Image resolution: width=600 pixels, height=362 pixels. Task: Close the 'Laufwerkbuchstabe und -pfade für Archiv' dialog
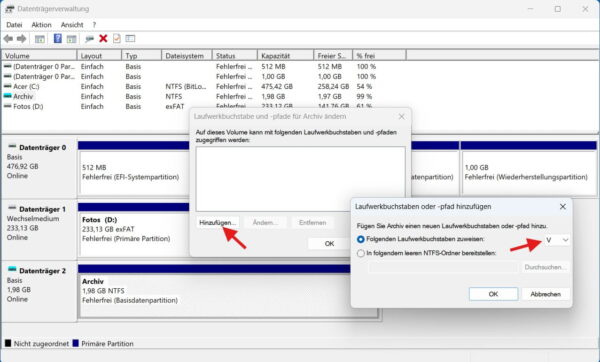click(401, 116)
